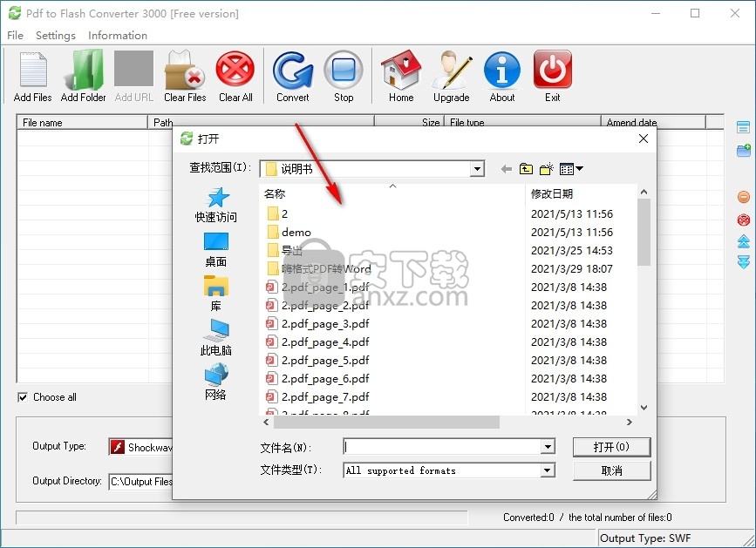Select 网络 in the dialog sidebar
This screenshot has width=756, height=548.
215,382
